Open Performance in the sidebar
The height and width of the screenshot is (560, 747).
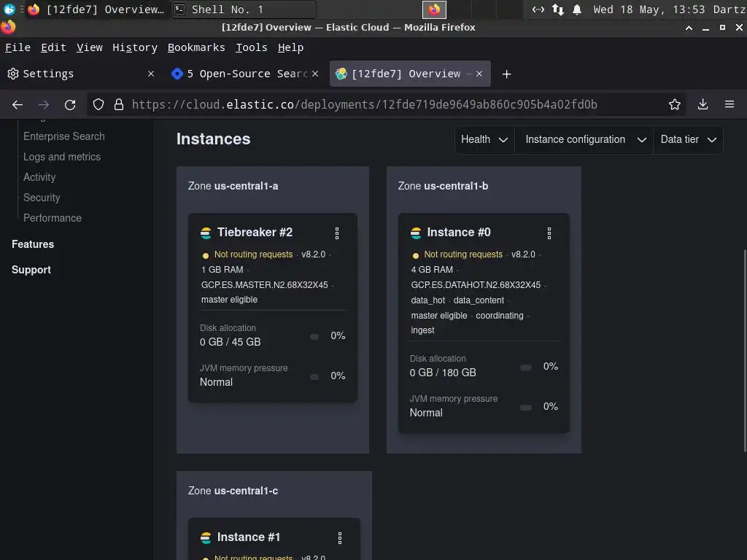coord(53,218)
